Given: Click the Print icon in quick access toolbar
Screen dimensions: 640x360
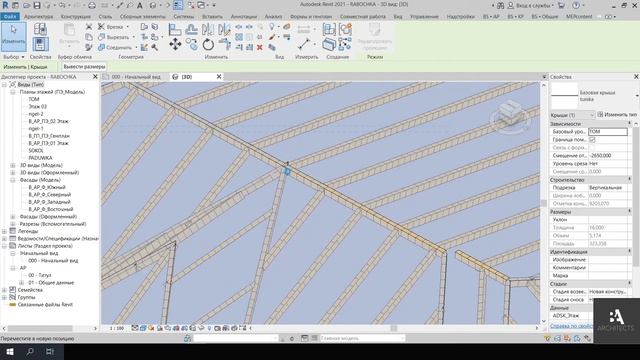Looking at the screenshot, I should point(92,5).
